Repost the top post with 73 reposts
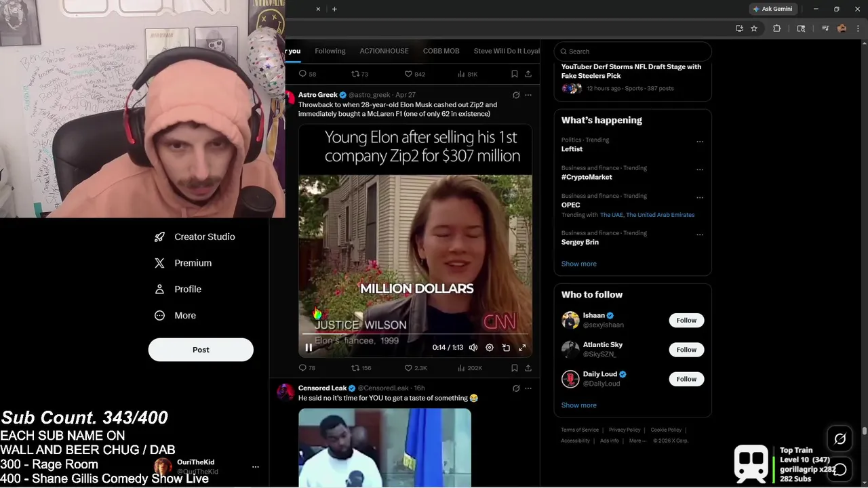Screen dimensions: 868x488 (x=359, y=74)
